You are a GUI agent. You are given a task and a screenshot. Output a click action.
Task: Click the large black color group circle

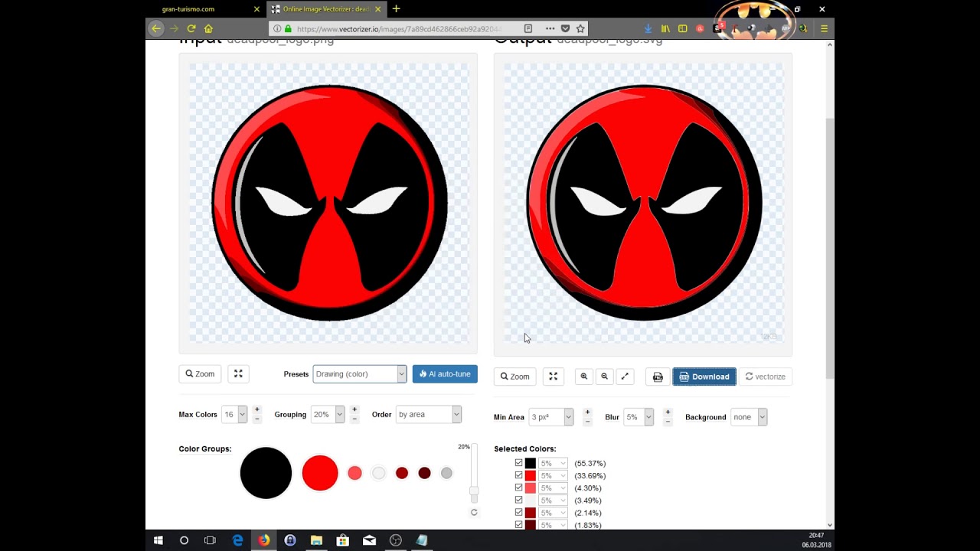tap(266, 473)
